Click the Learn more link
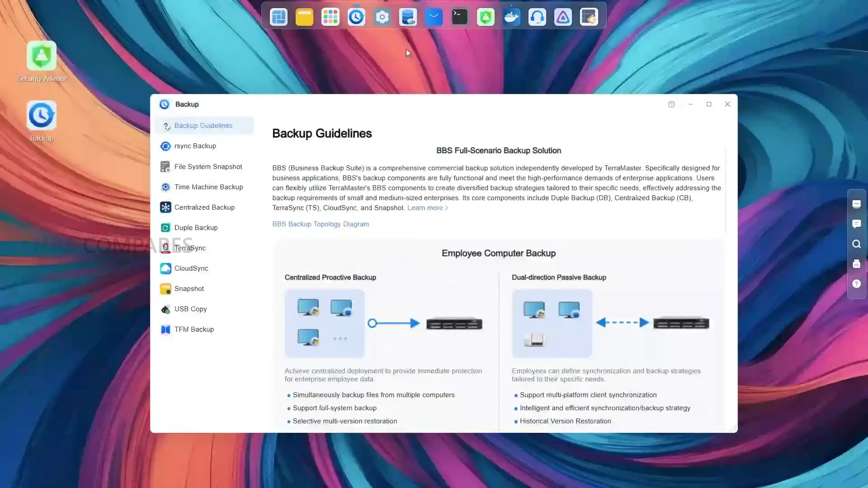Viewport: 868px width, 488px height. point(425,208)
